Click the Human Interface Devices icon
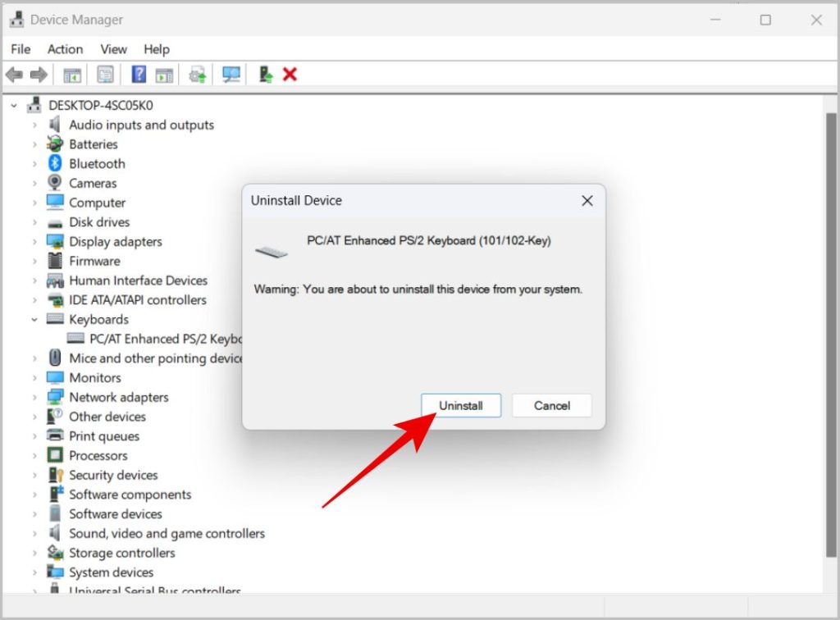The image size is (840, 620). (55, 280)
